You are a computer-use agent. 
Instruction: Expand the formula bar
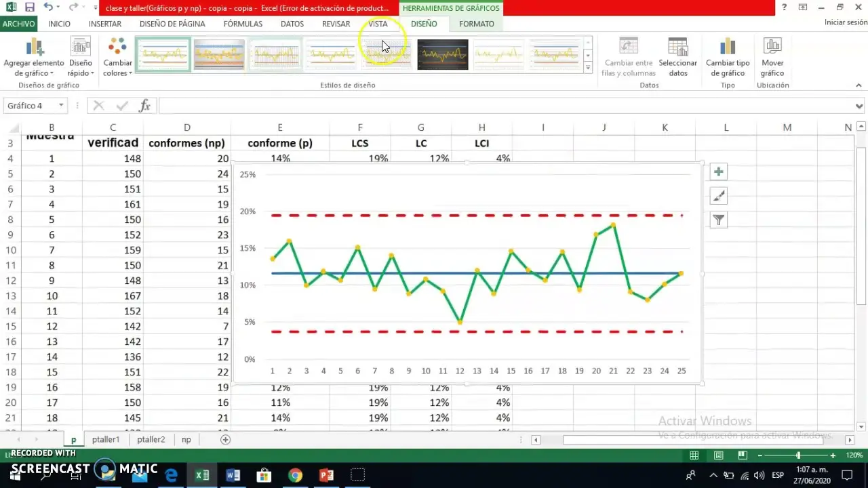coord(859,106)
